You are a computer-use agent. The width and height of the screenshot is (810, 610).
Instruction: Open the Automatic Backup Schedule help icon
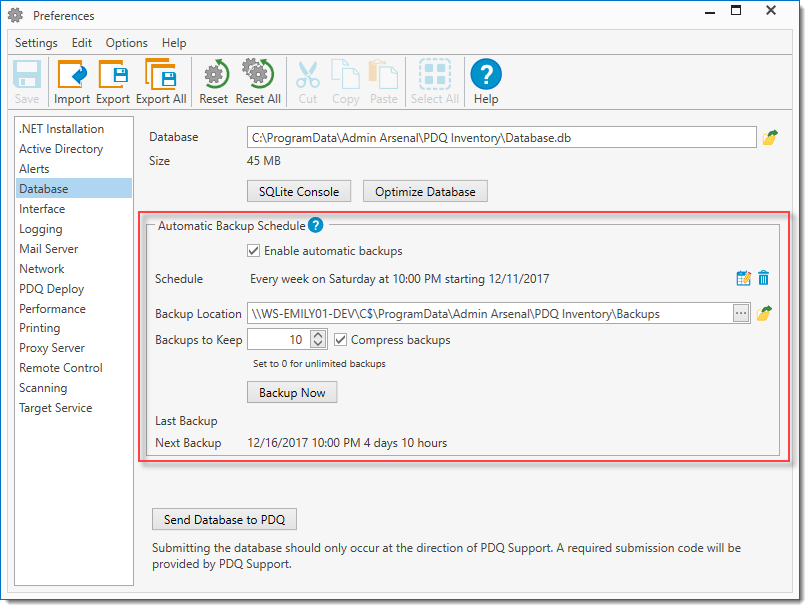[315, 226]
